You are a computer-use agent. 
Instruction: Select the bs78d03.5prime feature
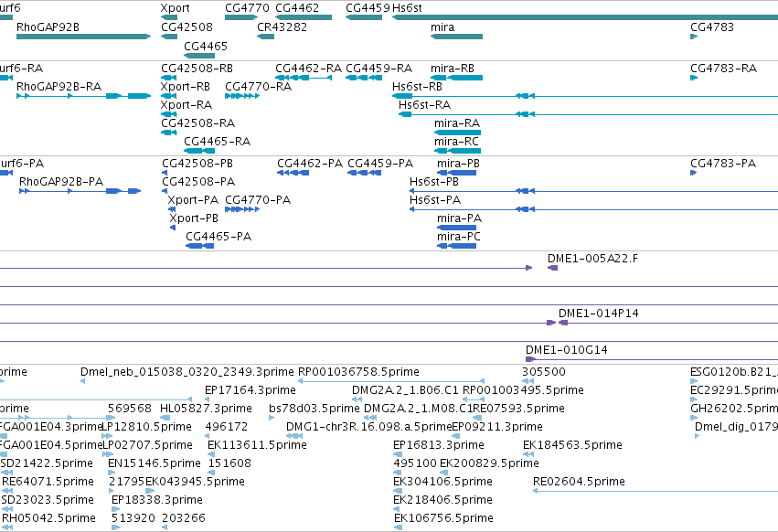pyautogui.click(x=272, y=418)
